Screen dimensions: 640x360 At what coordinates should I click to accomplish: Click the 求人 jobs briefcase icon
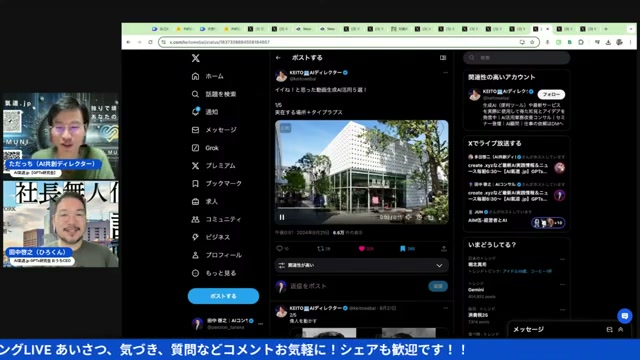(196, 201)
